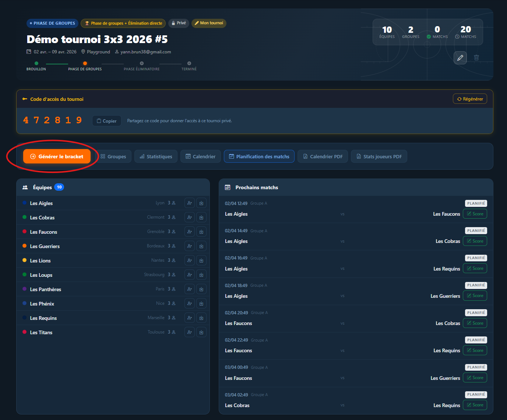The height and width of the screenshot is (420, 507).
Task: Click import icon for Les Guerriers
Action: pos(201,246)
